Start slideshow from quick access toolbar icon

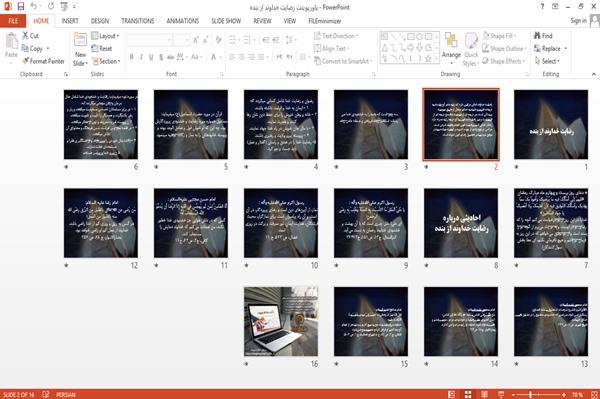point(64,6)
